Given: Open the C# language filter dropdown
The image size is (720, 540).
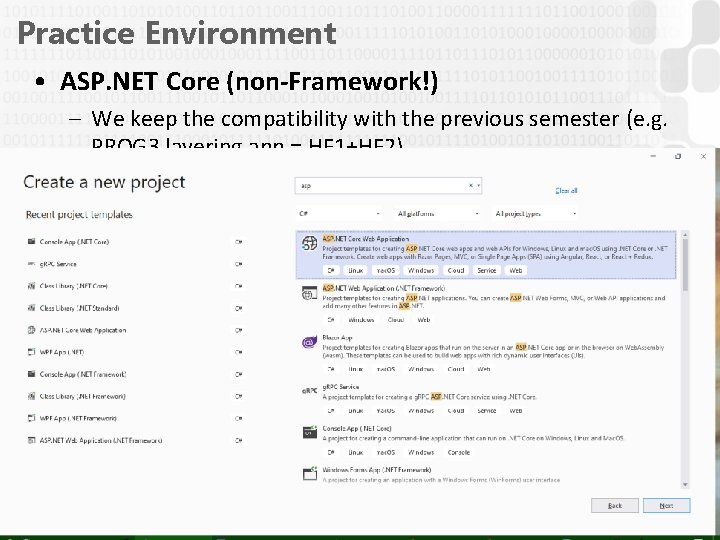Looking at the screenshot, I should [x=339, y=213].
